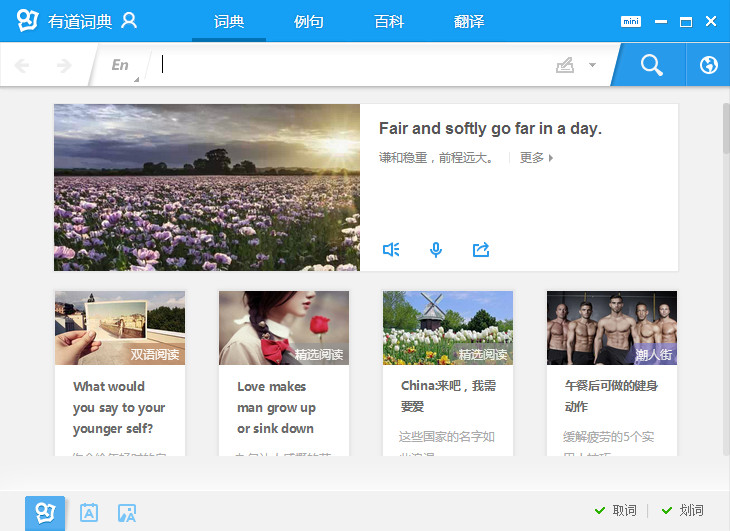The width and height of the screenshot is (730, 531).
Task: Click the search word input field
Action: [x=350, y=66]
